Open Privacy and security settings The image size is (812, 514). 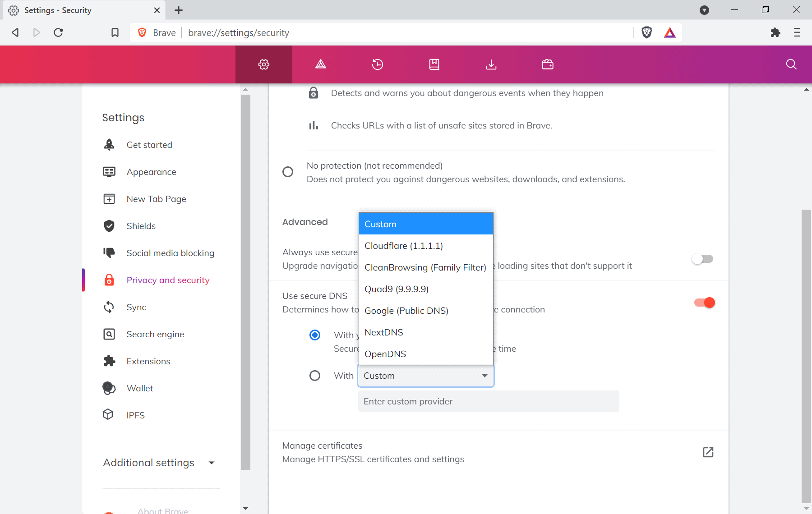pyautogui.click(x=167, y=280)
